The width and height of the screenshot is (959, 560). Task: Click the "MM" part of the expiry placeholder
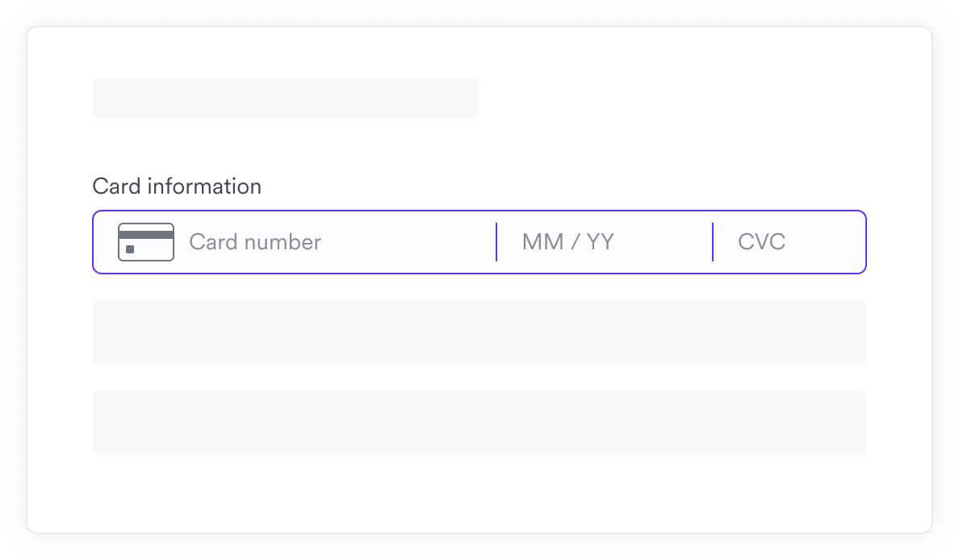(542, 242)
